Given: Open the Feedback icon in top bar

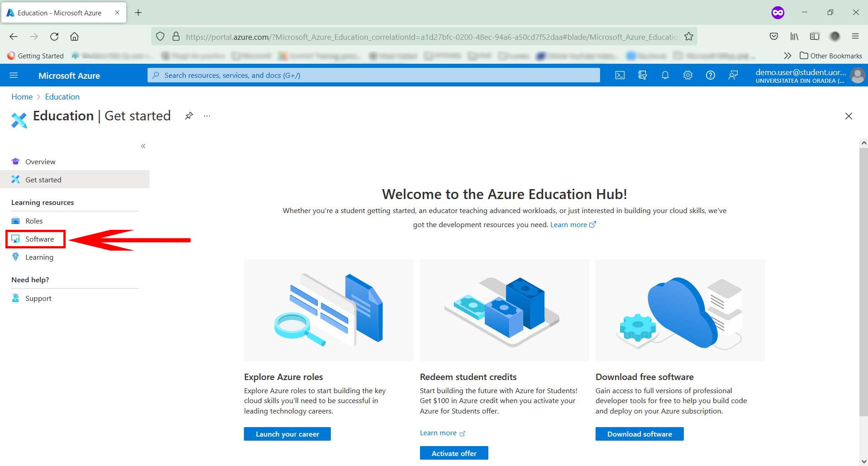Looking at the screenshot, I should pos(733,75).
